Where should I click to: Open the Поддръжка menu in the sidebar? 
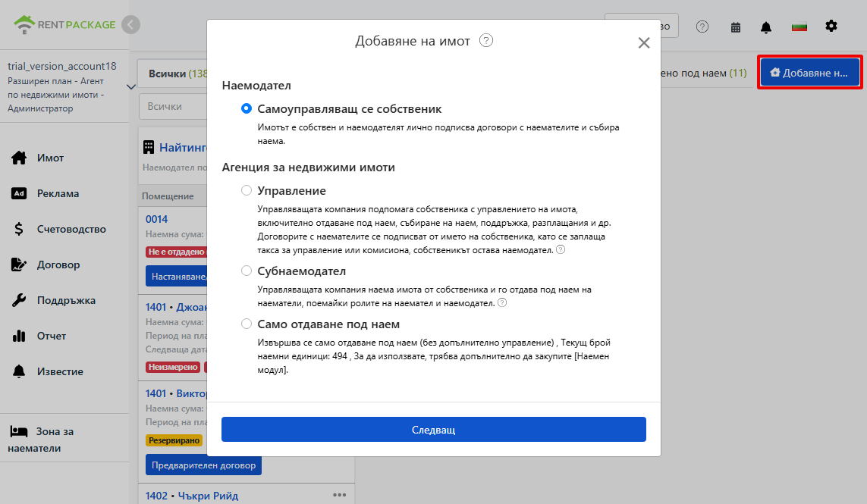click(54, 300)
